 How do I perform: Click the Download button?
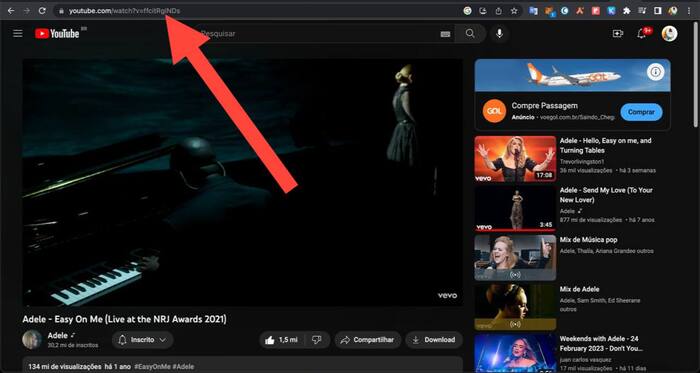[433, 340]
